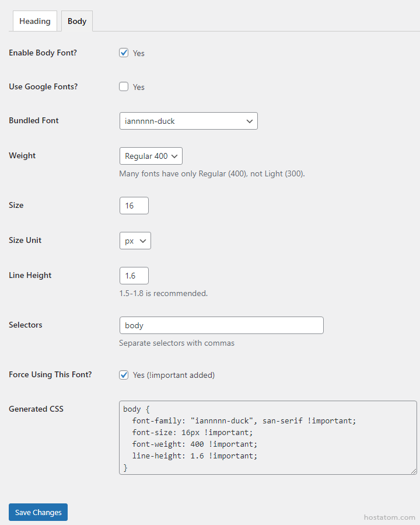Focus the Line Height input field
Viewport: 420px width, 525px height.
coord(134,276)
